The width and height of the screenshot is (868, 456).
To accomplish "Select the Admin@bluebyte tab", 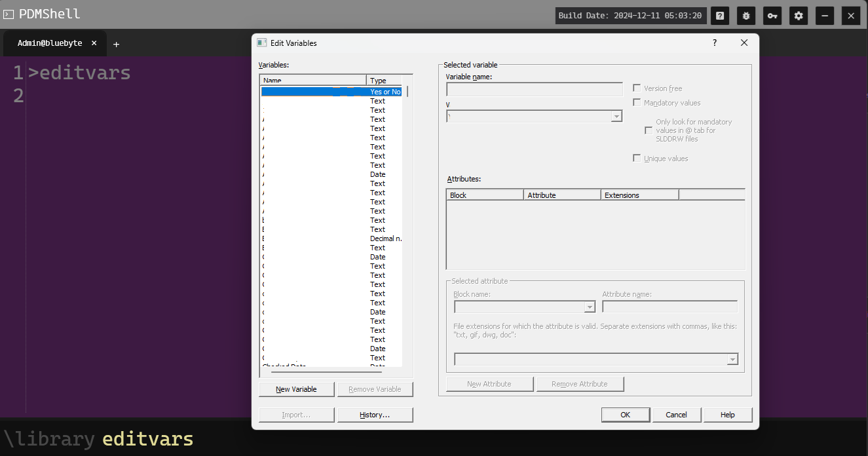I will pos(49,43).
